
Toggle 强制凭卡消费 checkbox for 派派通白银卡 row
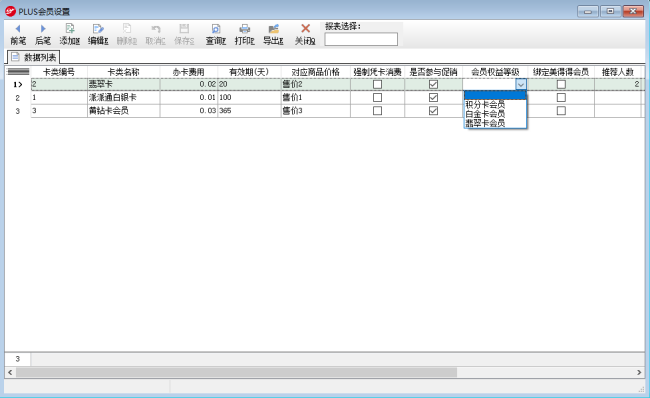coord(377,97)
